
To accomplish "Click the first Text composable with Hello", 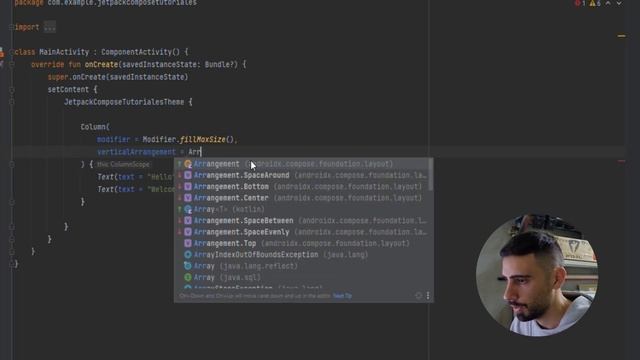I will (x=136, y=177).
